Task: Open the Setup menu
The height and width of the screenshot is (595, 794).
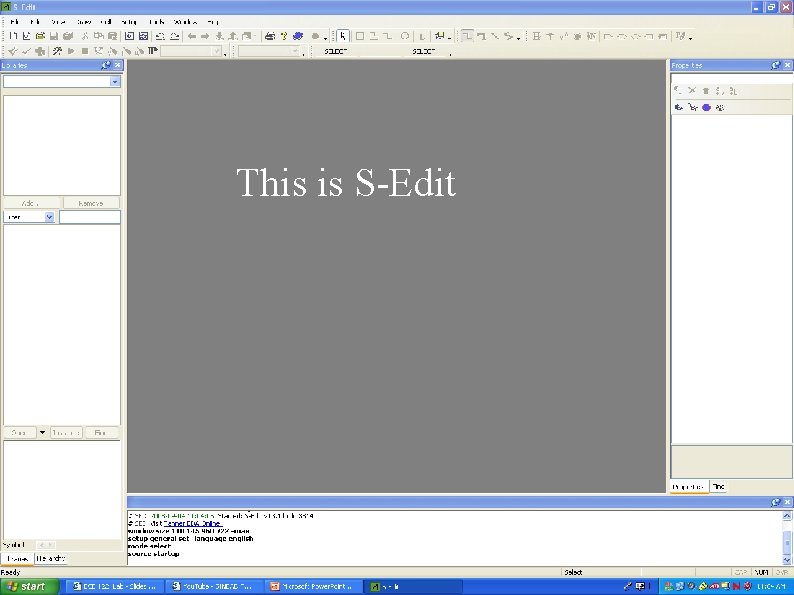Action: point(129,22)
